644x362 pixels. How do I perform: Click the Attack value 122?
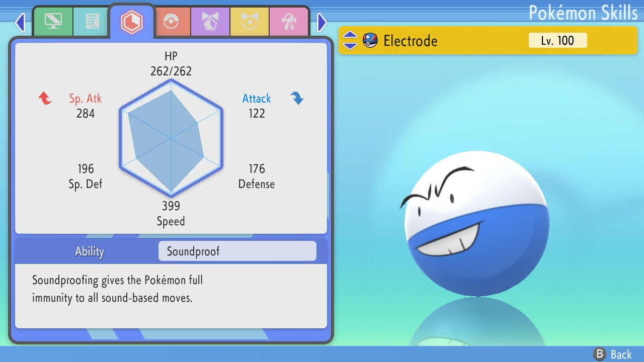[x=257, y=114]
